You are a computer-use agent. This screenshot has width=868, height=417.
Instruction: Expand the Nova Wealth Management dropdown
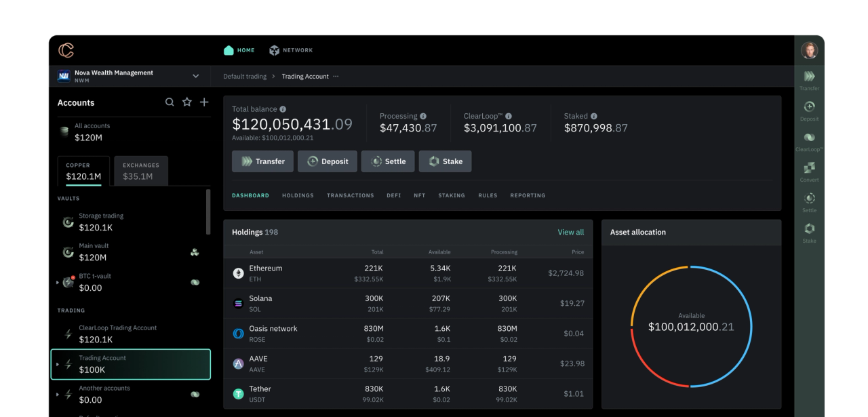(x=196, y=76)
